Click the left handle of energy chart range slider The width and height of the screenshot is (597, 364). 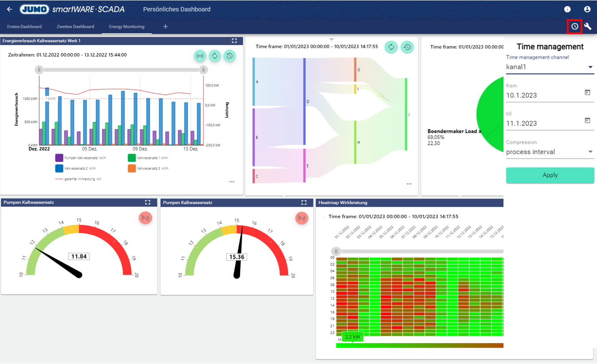coord(39,70)
